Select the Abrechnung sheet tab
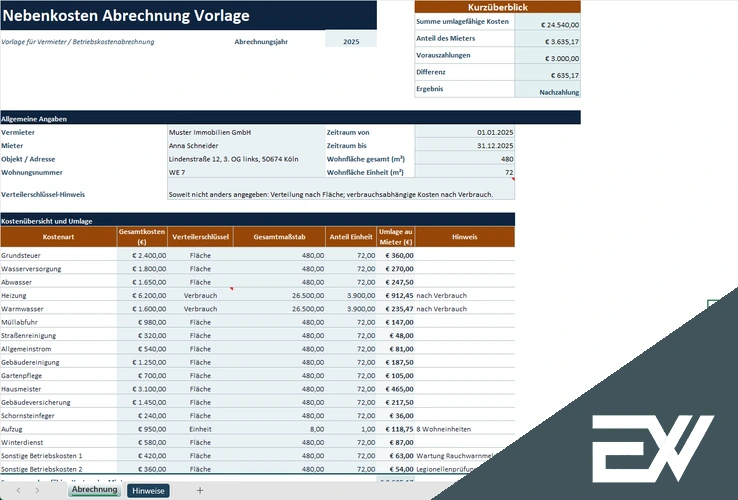Viewport: 738px width, 500px height. 95,490
